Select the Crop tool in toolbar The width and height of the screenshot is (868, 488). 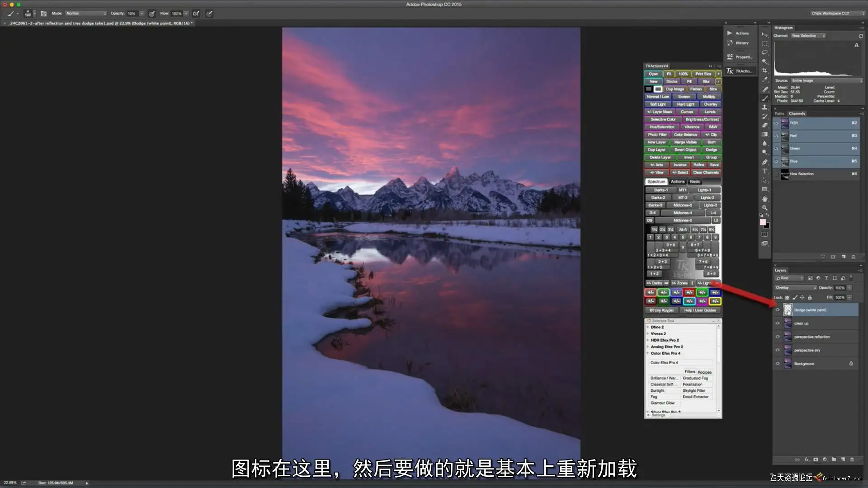764,70
